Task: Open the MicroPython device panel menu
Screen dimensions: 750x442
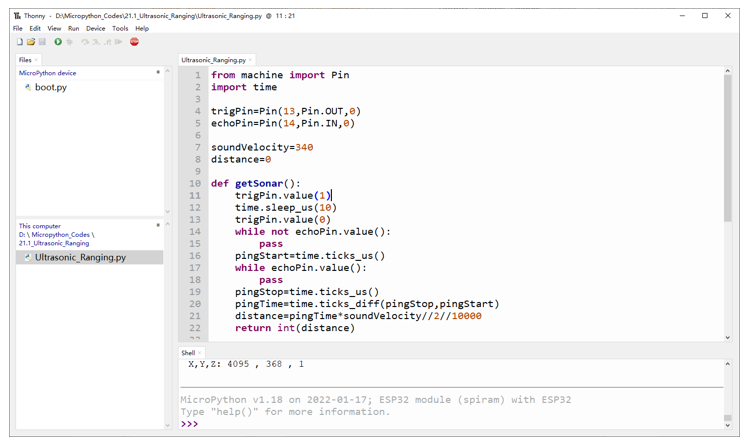Action: click(158, 73)
